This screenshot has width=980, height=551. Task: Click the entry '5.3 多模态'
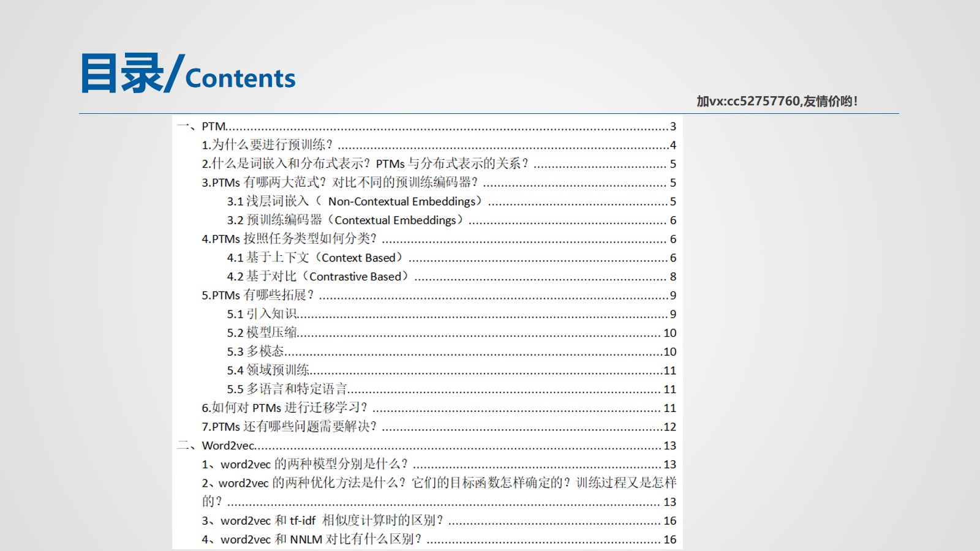coord(451,351)
